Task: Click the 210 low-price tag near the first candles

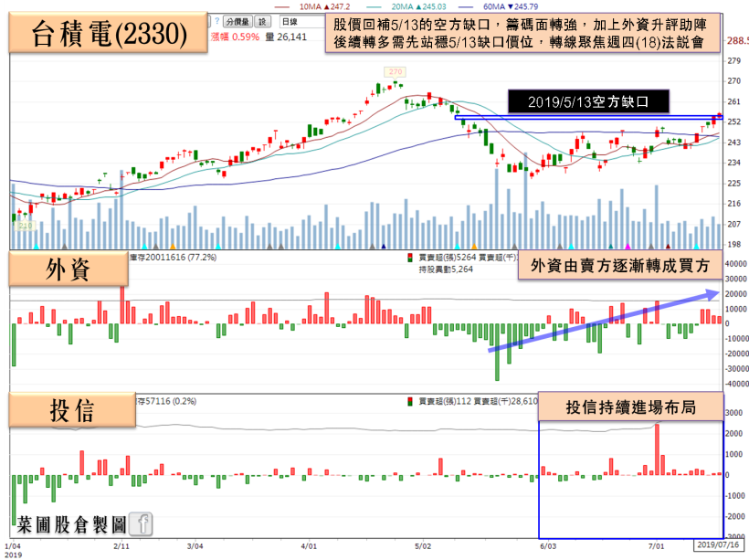Action: tap(26, 226)
